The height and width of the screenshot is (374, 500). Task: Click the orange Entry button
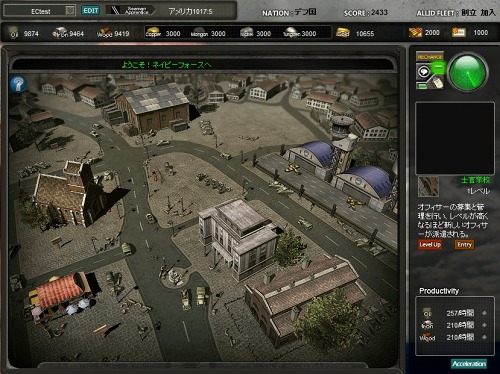click(x=464, y=245)
